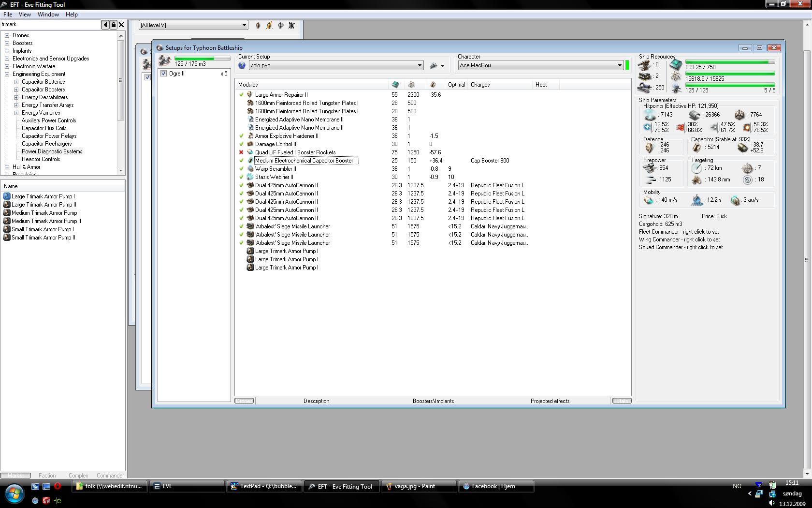Click the turret hardpoints icon in Ship Resources

pos(644,64)
